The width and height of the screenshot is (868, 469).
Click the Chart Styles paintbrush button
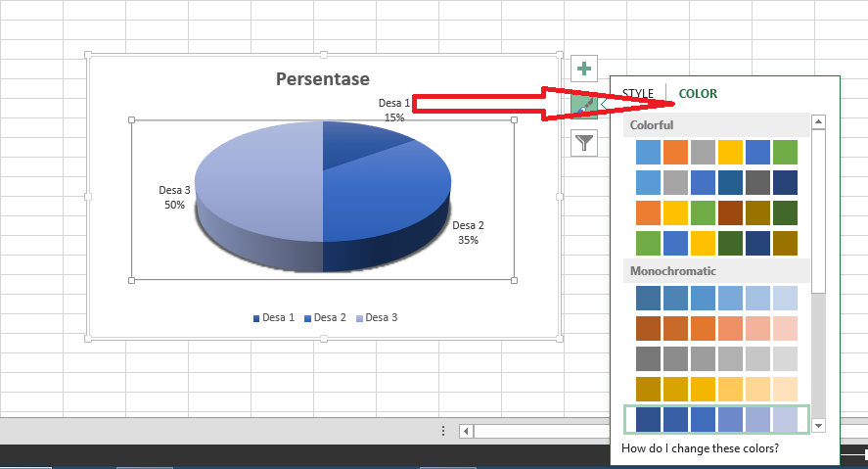tap(584, 105)
